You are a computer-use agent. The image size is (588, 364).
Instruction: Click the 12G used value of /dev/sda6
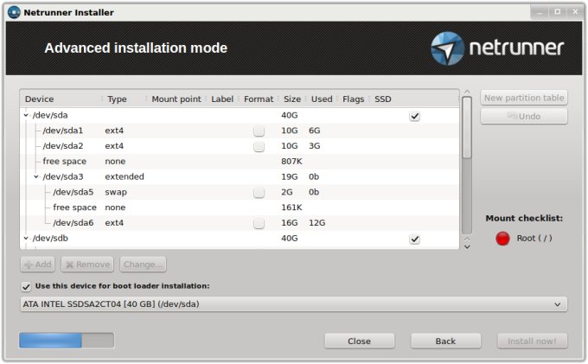click(316, 223)
